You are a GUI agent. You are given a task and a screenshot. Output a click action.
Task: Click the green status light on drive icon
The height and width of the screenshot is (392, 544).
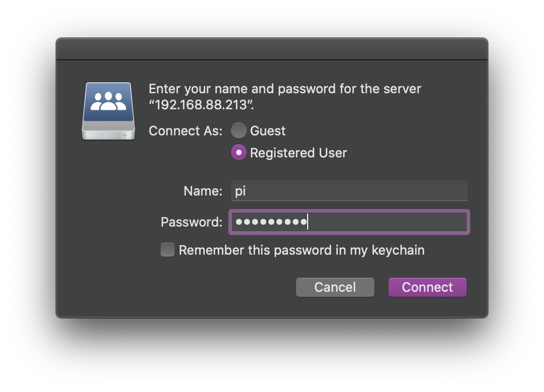(x=124, y=135)
